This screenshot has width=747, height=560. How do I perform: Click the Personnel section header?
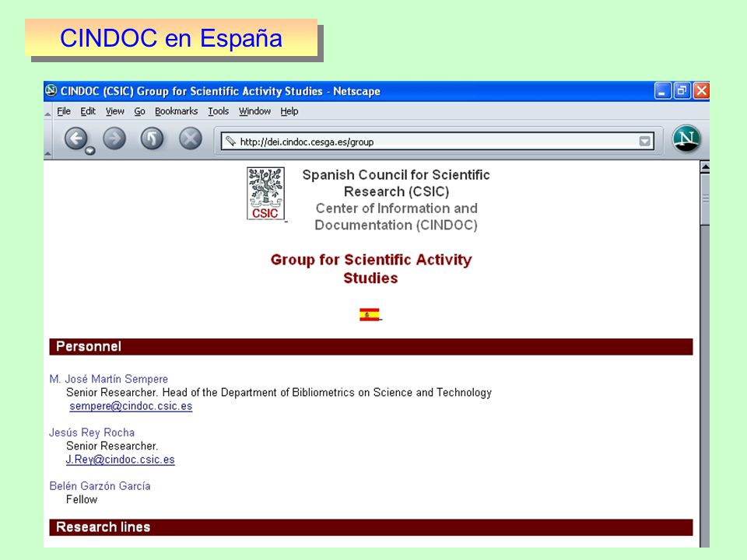coord(370,347)
